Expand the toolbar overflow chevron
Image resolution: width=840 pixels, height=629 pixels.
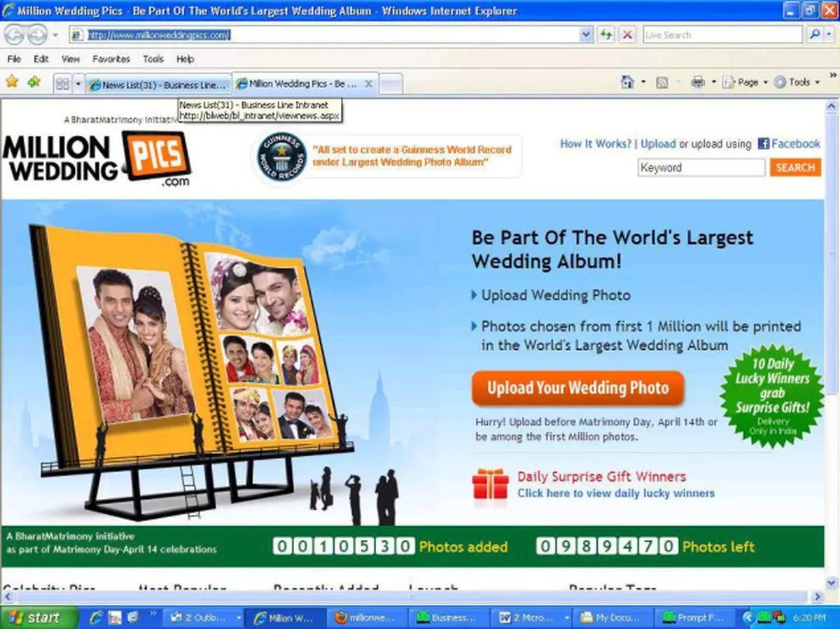click(x=833, y=74)
